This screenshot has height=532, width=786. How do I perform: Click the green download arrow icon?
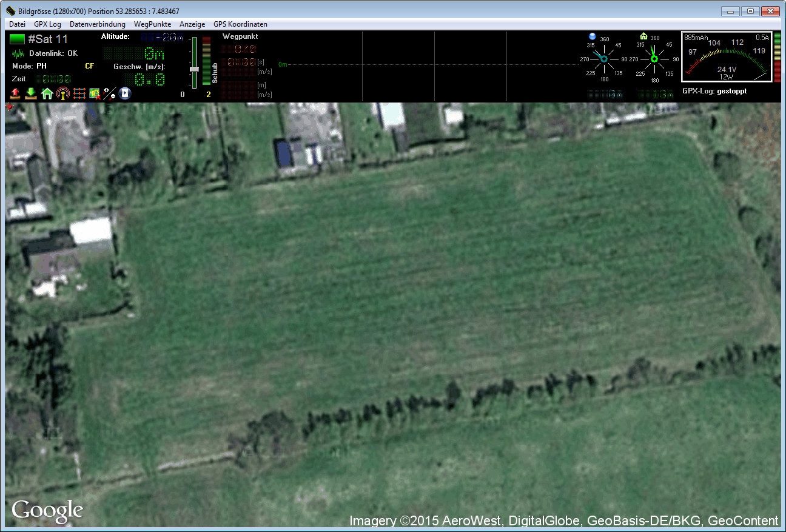(31, 93)
